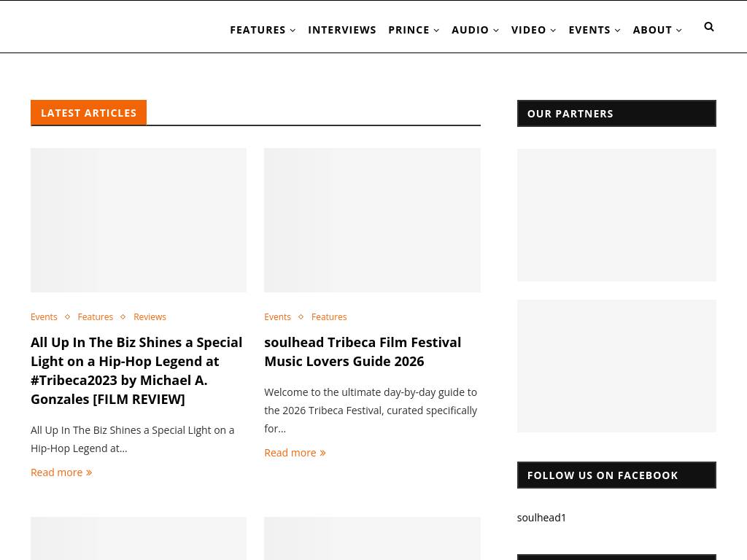Click the soulhead1 Facebook link

click(x=541, y=518)
